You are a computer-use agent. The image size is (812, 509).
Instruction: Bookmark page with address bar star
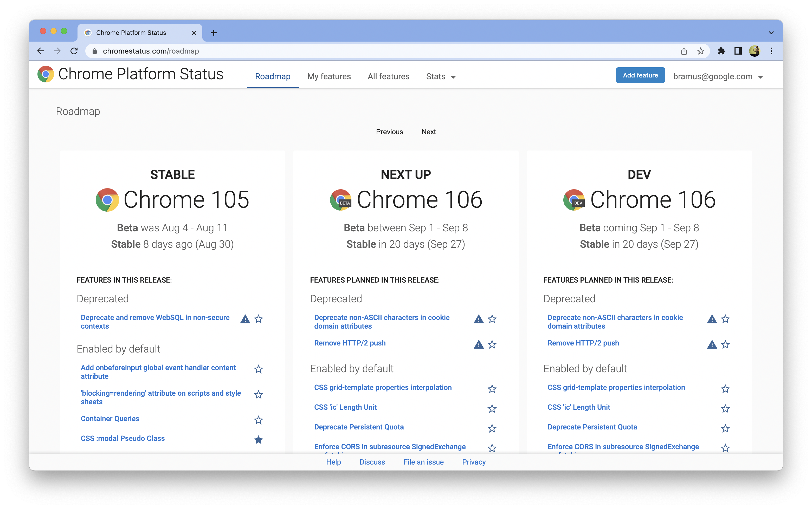click(x=700, y=51)
